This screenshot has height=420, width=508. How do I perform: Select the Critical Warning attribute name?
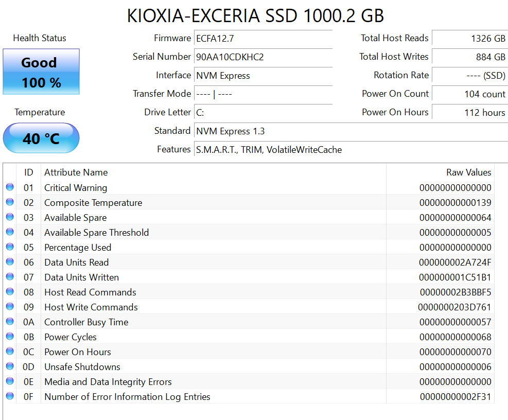(76, 188)
